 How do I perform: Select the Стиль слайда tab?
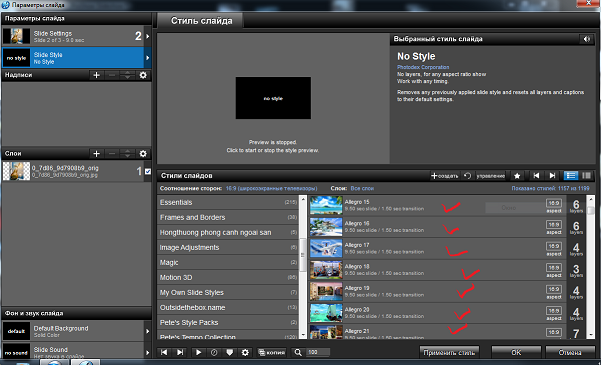pos(201,21)
